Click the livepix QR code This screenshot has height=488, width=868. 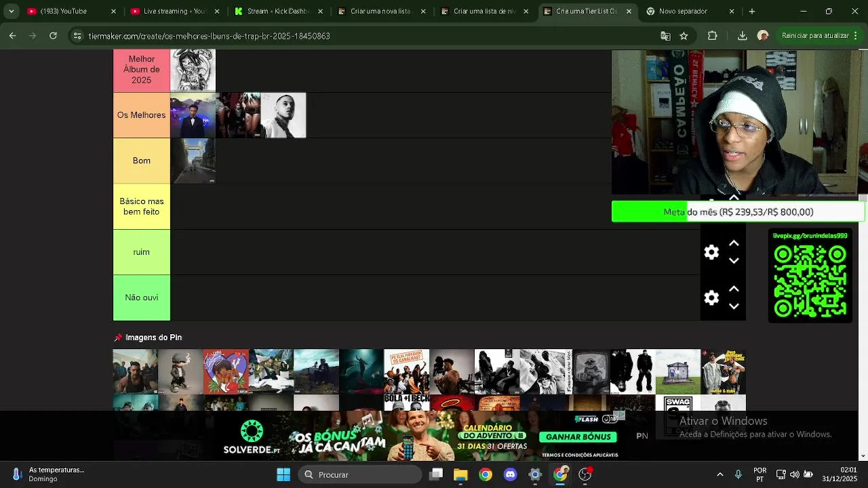810,281
